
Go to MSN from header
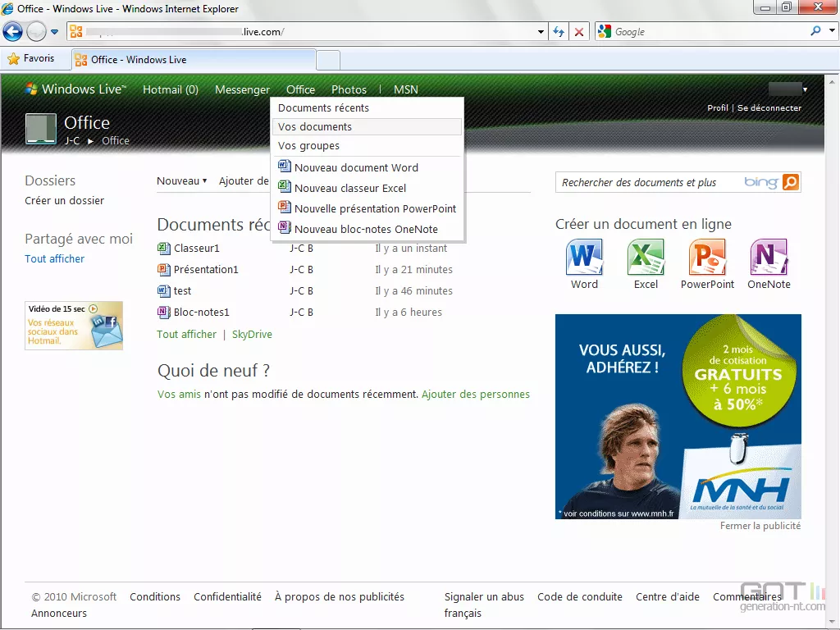405,89
